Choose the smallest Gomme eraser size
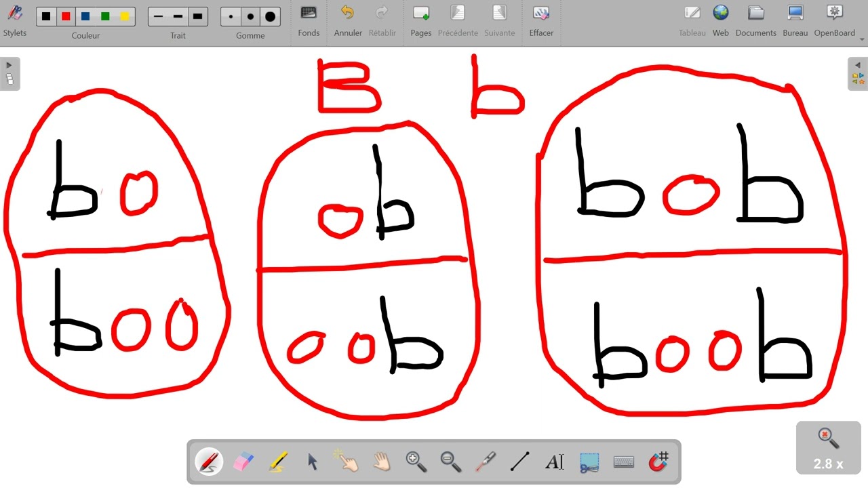868x488 pixels. [231, 16]
